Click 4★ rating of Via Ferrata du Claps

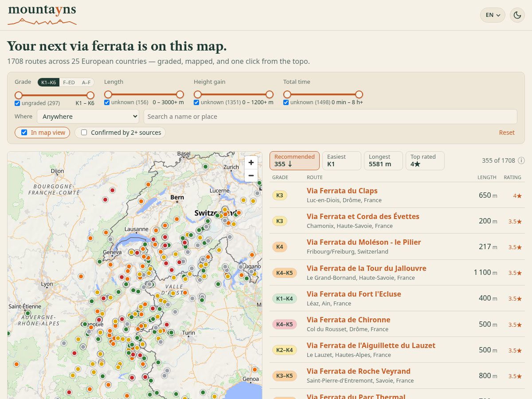tap(517, 196)
